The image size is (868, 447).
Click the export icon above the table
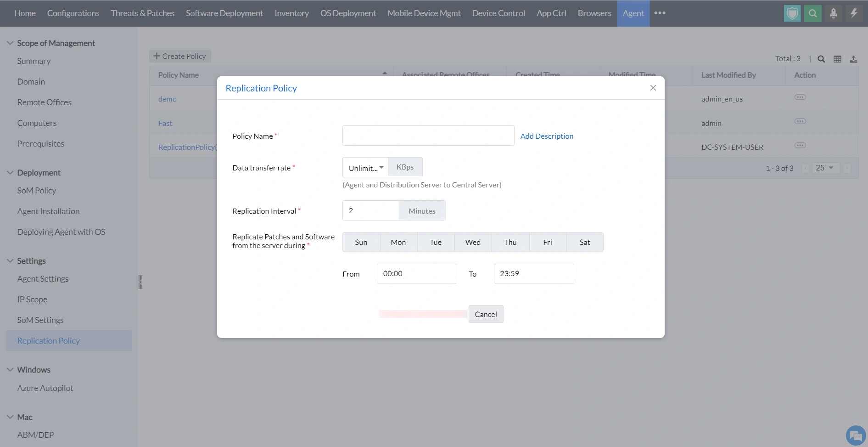(x=853, y=59)
